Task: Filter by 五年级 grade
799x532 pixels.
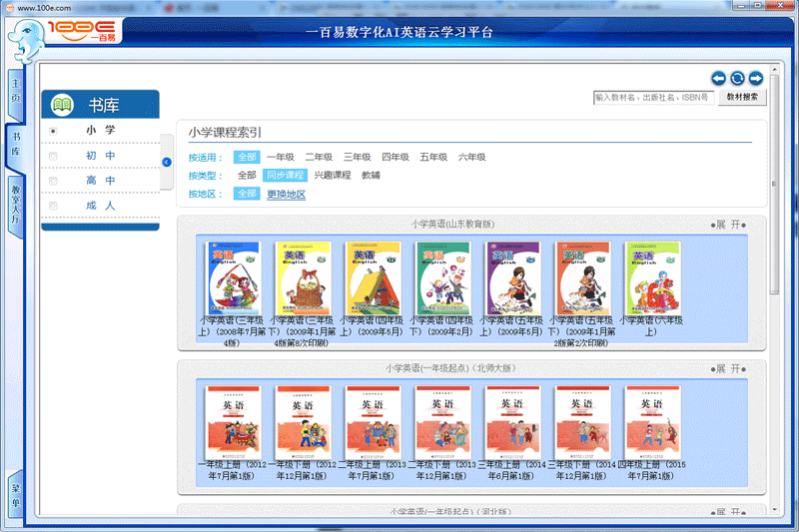Action: (x=433, y=157)
